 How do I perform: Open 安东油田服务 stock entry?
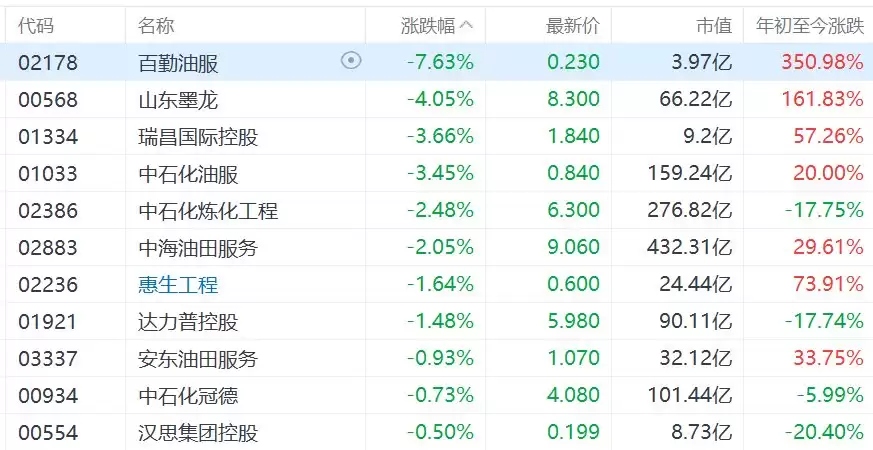click(x=197, y=358)
